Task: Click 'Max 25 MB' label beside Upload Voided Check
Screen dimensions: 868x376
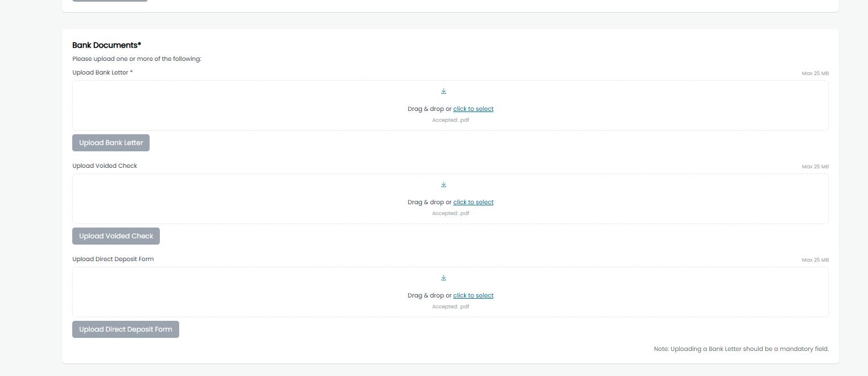Action: [x=815, y=167]
